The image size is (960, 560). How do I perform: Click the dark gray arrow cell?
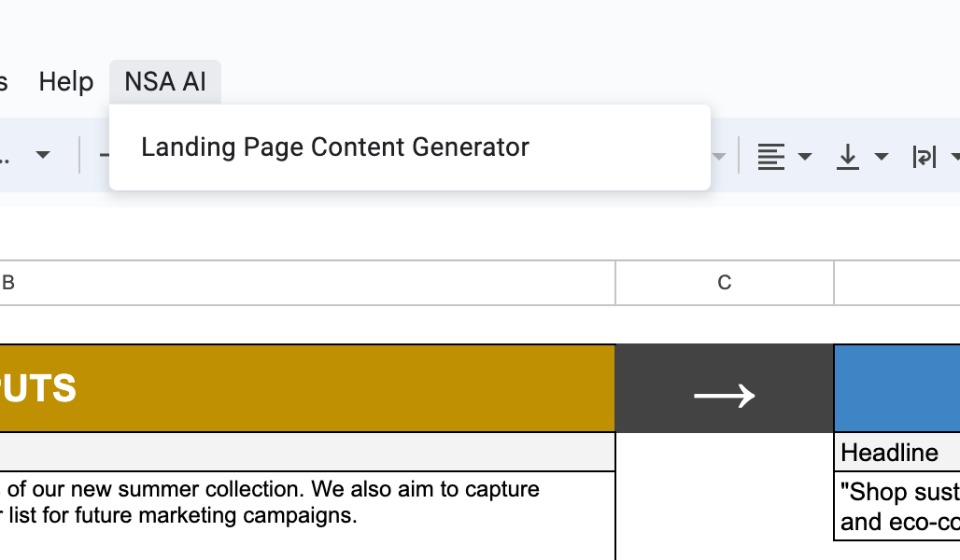pos(725,388)
